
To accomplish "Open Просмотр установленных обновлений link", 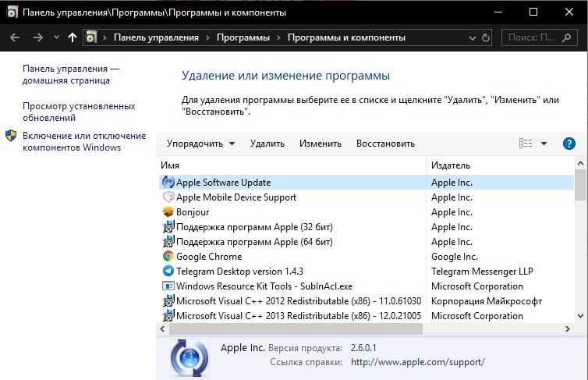I will [x=79, y=112].
